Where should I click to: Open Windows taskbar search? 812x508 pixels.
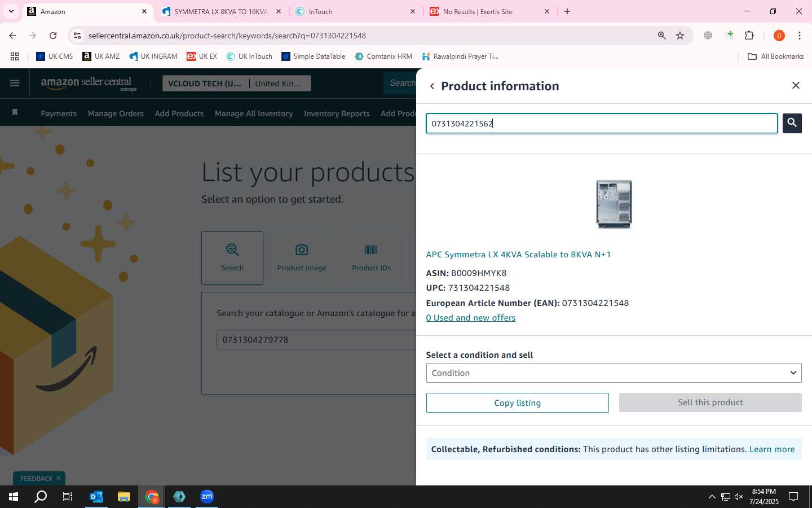[41, 497]
